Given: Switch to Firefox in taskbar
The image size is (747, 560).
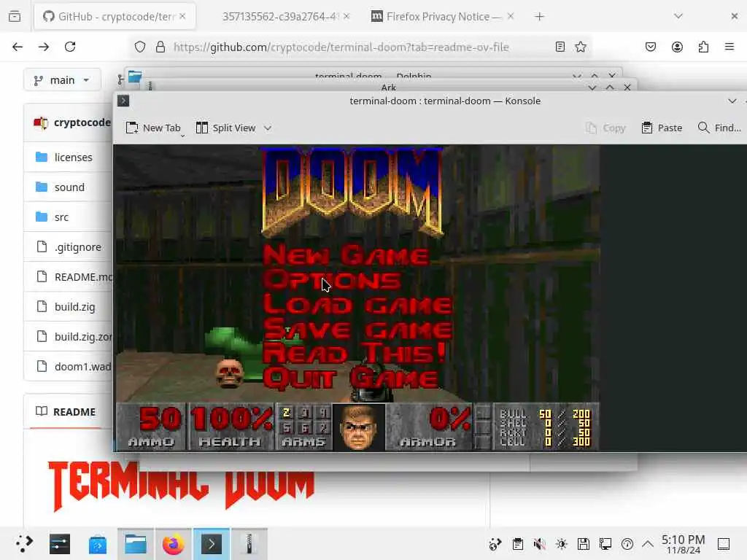Looking at the screenshot, I should (174, 544).
